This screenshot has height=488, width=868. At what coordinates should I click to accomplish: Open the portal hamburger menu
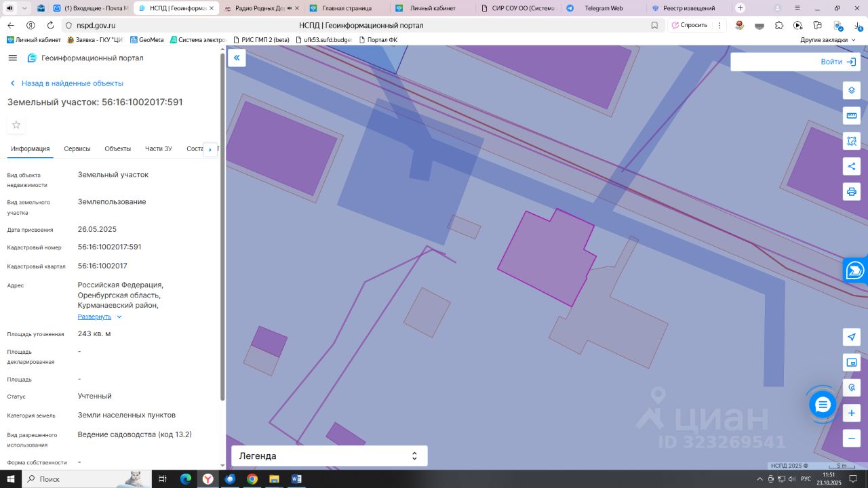point(12,58)
